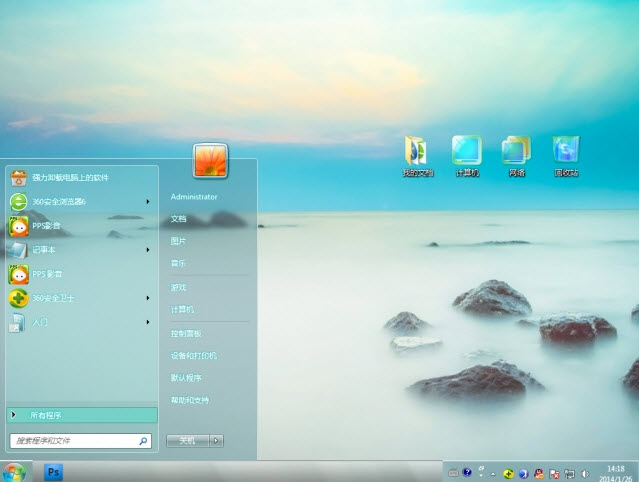Open the 入门 getting started icon
This screenshot has height=482, width=639.
17,323
